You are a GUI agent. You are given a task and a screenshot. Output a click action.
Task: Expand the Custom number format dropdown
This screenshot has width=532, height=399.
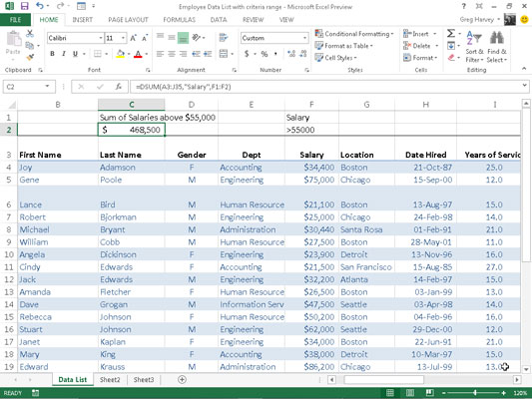point(304,38)
